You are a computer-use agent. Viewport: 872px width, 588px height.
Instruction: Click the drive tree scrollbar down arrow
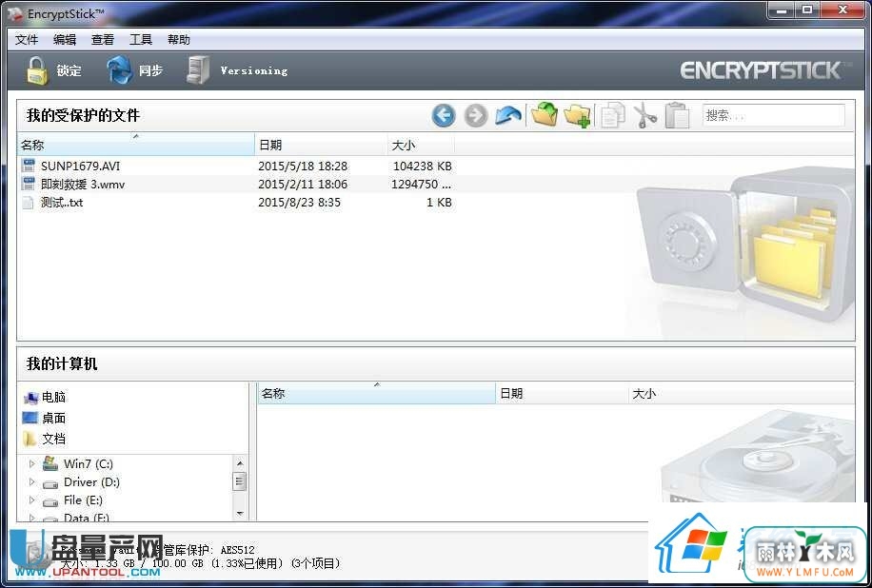(240, 513)
